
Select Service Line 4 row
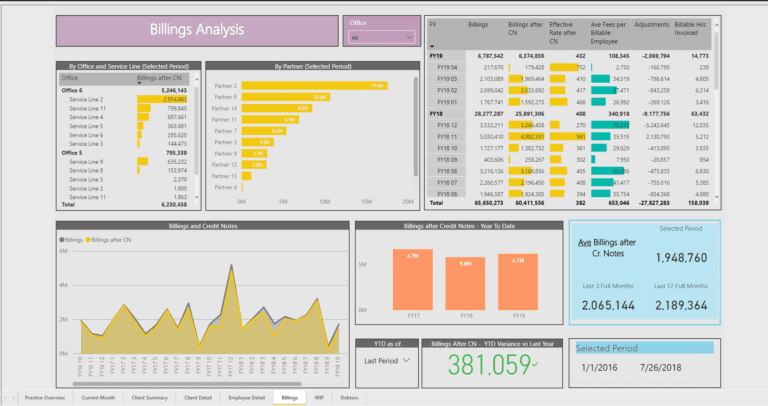pos(124,117)
